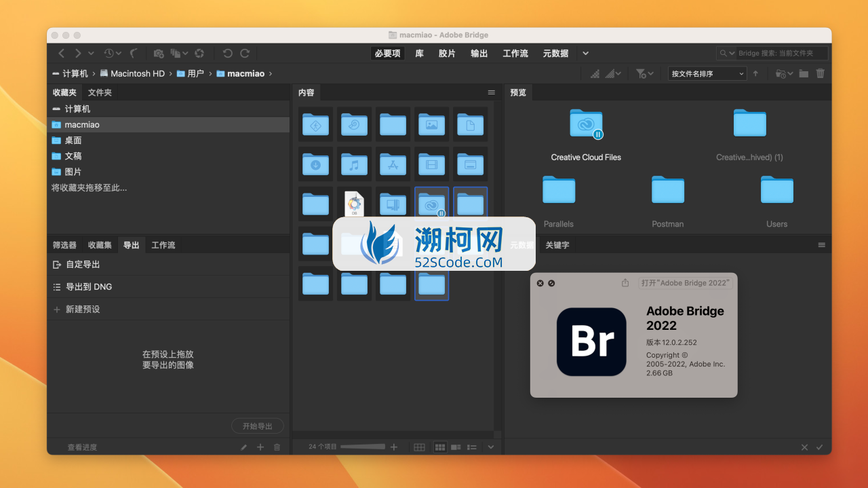Open recent folders dropdown
Image resolution: width=868 pixels, height=488 pixels.
pos(784,73)
